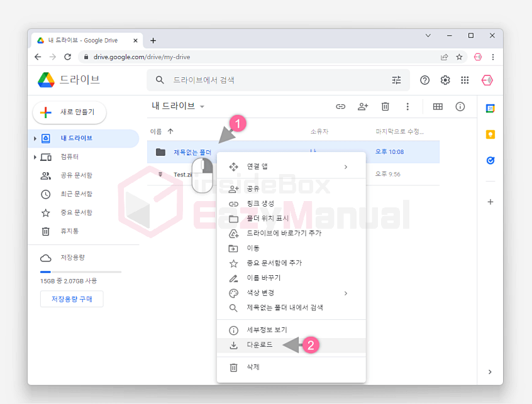Open the Chrome three-dot menu
532x404 pixels.
click(492, 57)
